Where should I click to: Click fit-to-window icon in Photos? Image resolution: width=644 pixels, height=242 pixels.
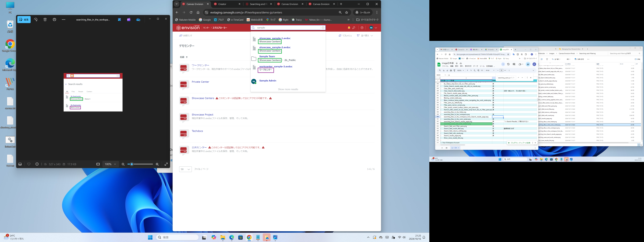98,164
